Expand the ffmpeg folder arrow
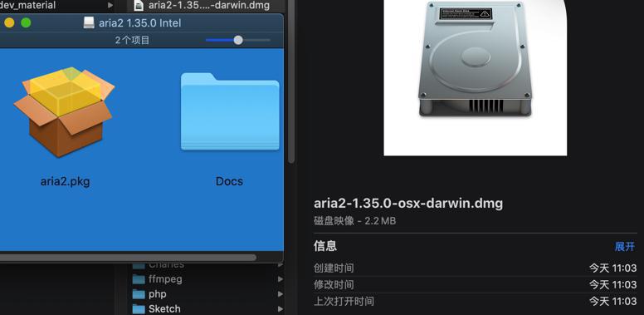The height and width of the screenshot is (315, 644). (281, 279)
